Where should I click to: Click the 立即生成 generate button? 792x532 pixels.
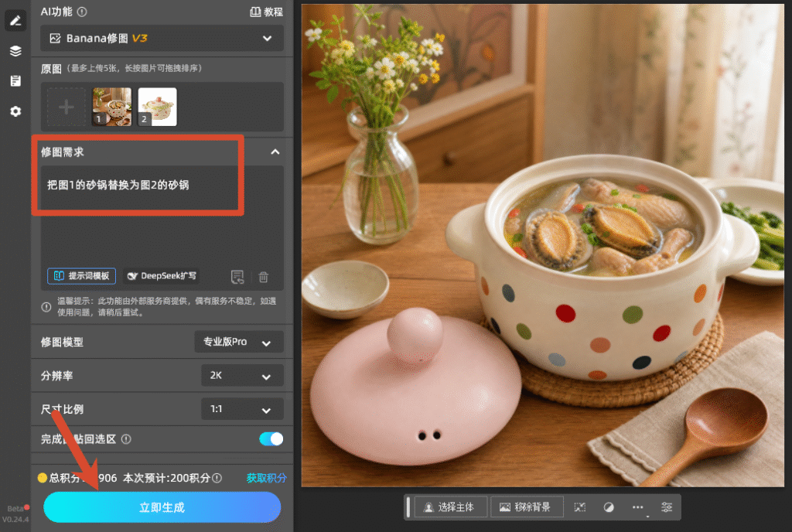(162, 507)
